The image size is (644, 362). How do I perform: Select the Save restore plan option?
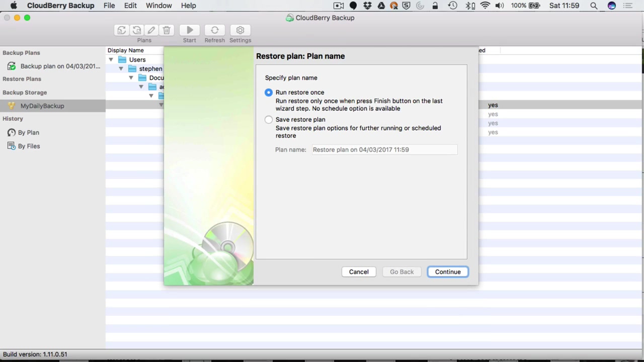(x=269, y=120)
